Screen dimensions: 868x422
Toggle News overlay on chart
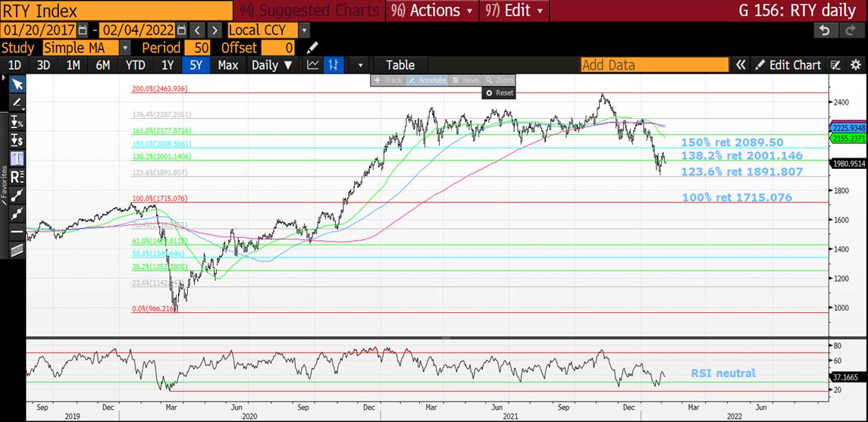coord(465,80)
